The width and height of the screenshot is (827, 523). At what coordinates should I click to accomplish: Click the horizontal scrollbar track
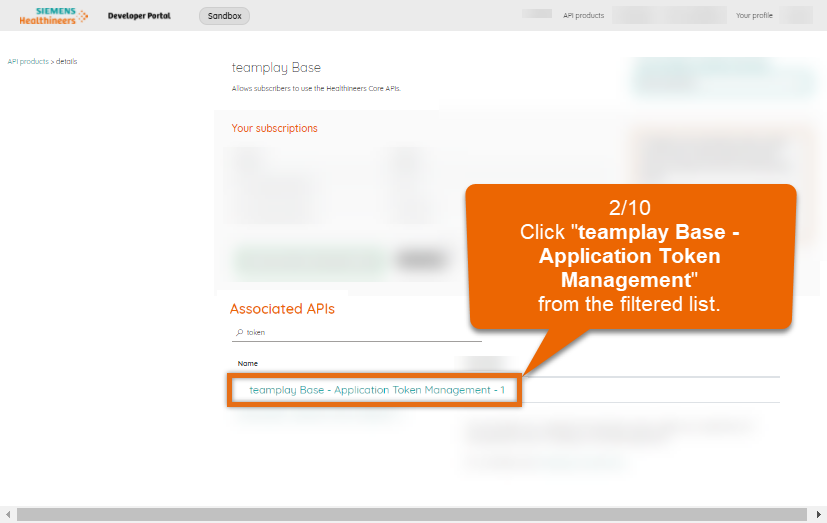(x=400, y=515)
